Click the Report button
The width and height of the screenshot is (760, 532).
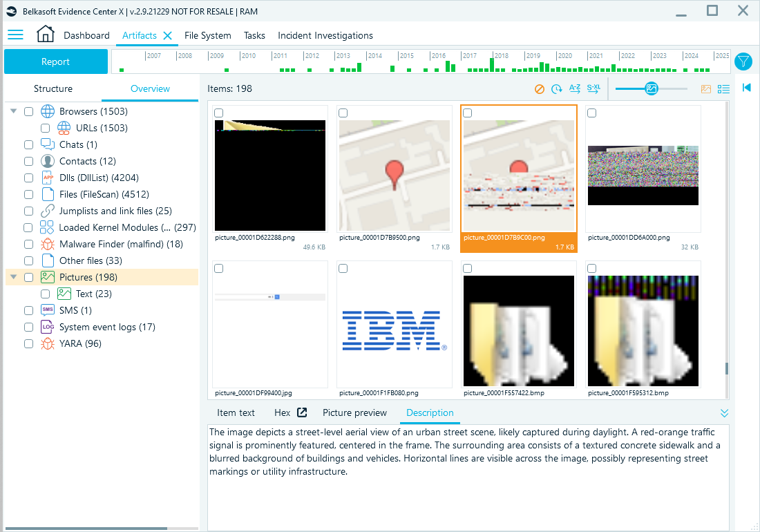(x=55, y=61)
